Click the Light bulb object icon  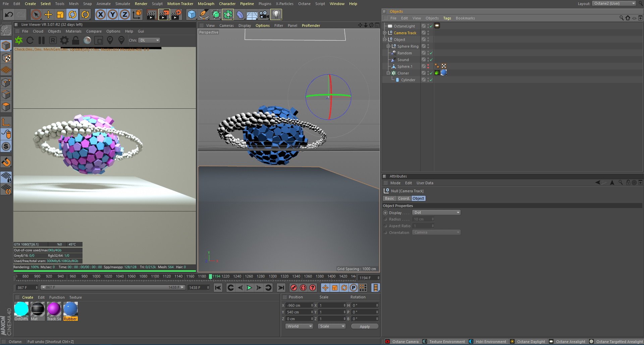276,14
